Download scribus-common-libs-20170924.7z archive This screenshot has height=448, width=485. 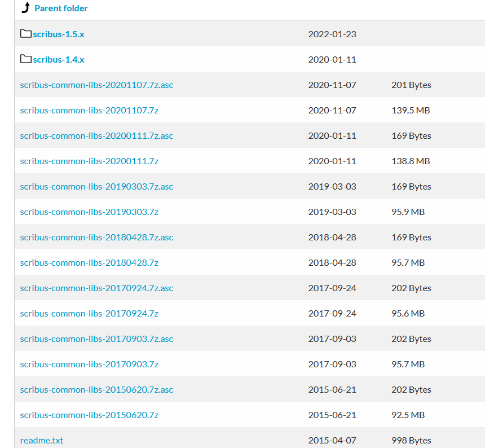point(89,314)
